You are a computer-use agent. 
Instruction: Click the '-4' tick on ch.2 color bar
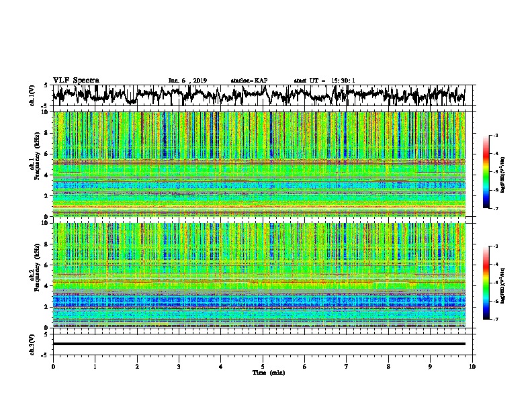[496, 264]
